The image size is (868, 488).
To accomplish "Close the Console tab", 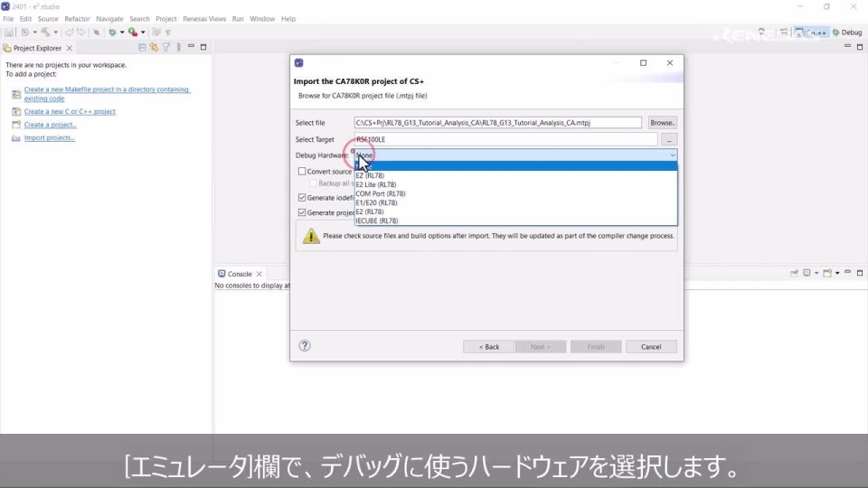I will 259,274.
